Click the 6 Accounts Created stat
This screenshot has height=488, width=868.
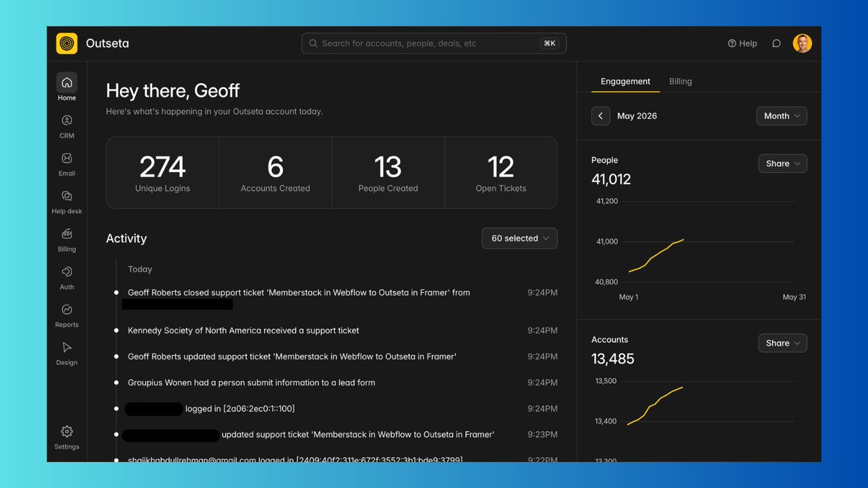(x=276, y=173)
